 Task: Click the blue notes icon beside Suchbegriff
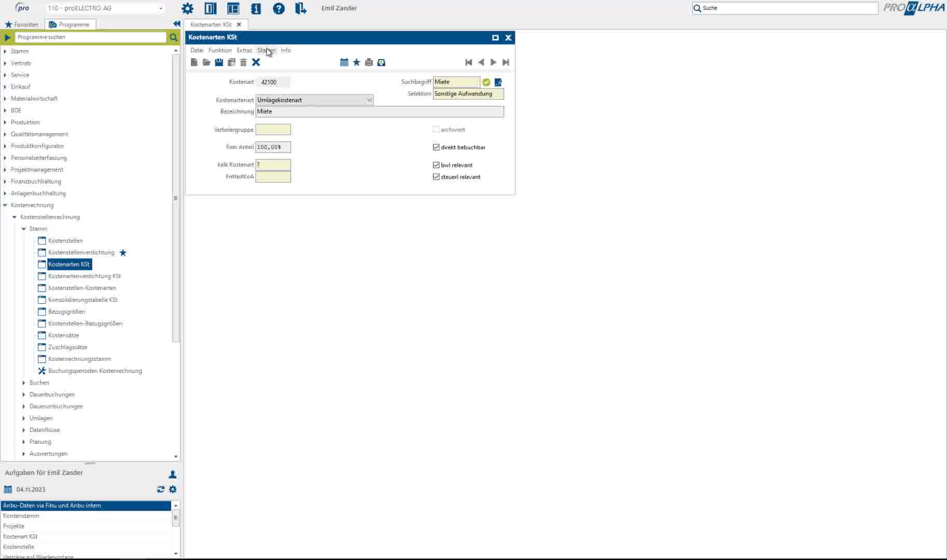click(498, 82)
